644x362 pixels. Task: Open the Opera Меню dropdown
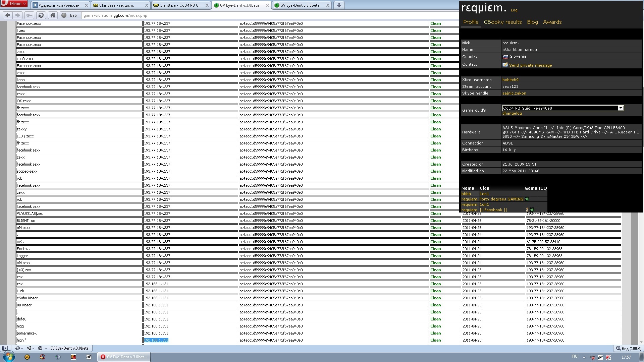click(x=14, y=4)
